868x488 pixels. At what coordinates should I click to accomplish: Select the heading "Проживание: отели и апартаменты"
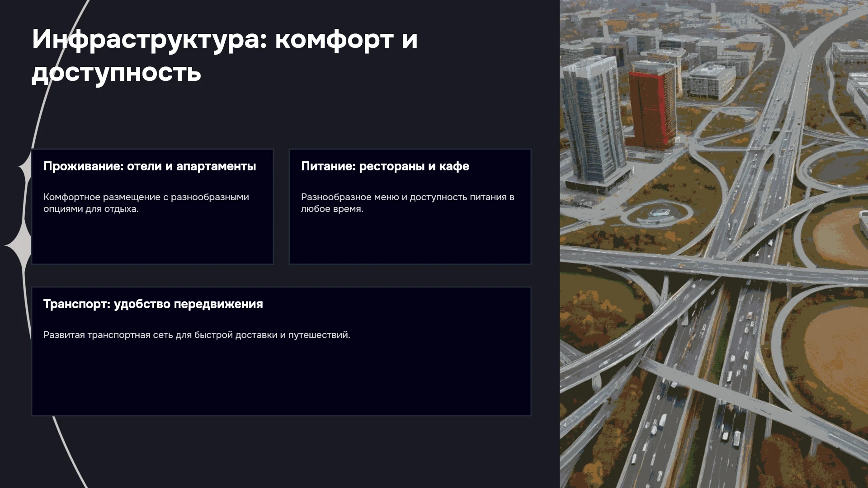(150, 166)
